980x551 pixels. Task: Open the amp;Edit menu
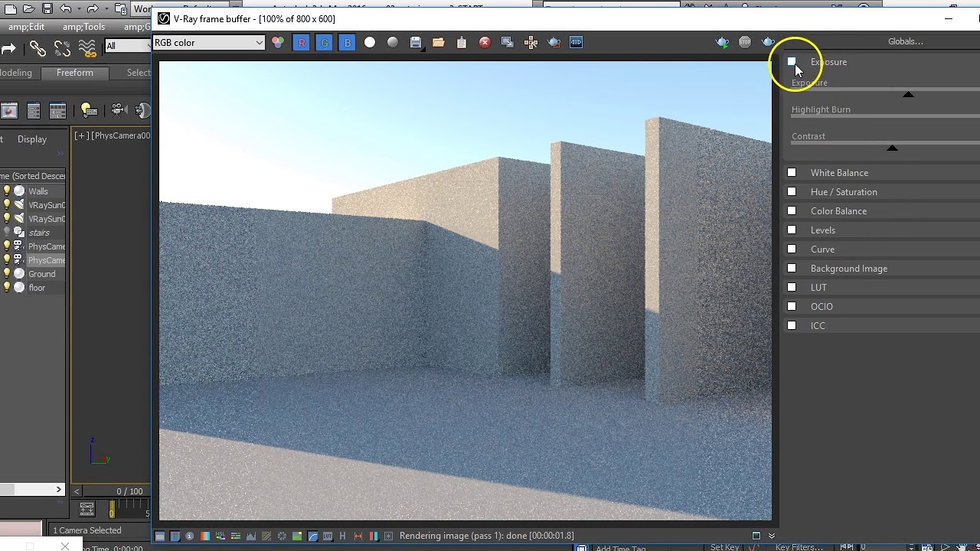(x=27, y=27)
